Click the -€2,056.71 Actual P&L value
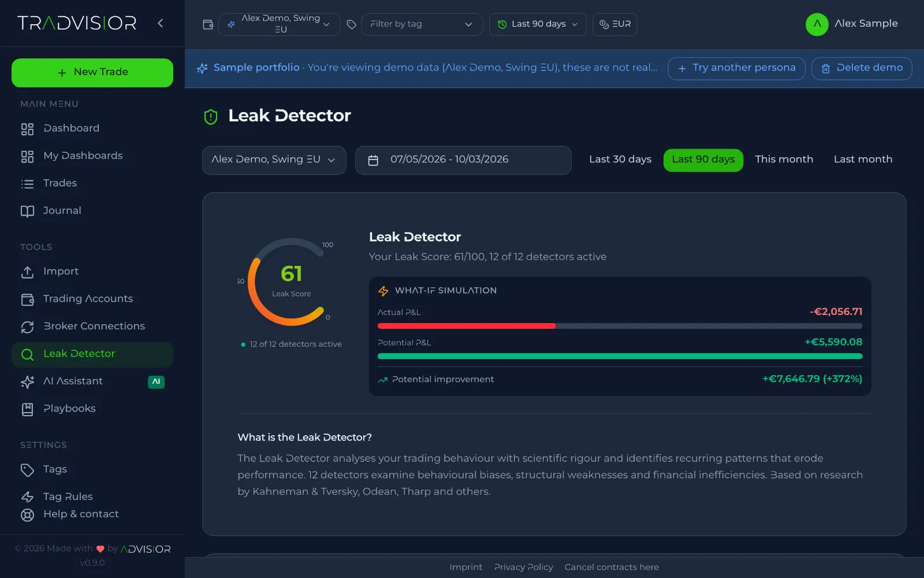 point(836,312)
